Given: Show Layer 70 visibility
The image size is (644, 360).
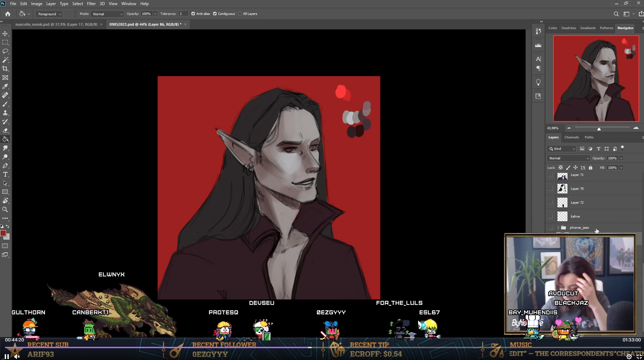Looking at the screenshot, I should click(551, 189).
